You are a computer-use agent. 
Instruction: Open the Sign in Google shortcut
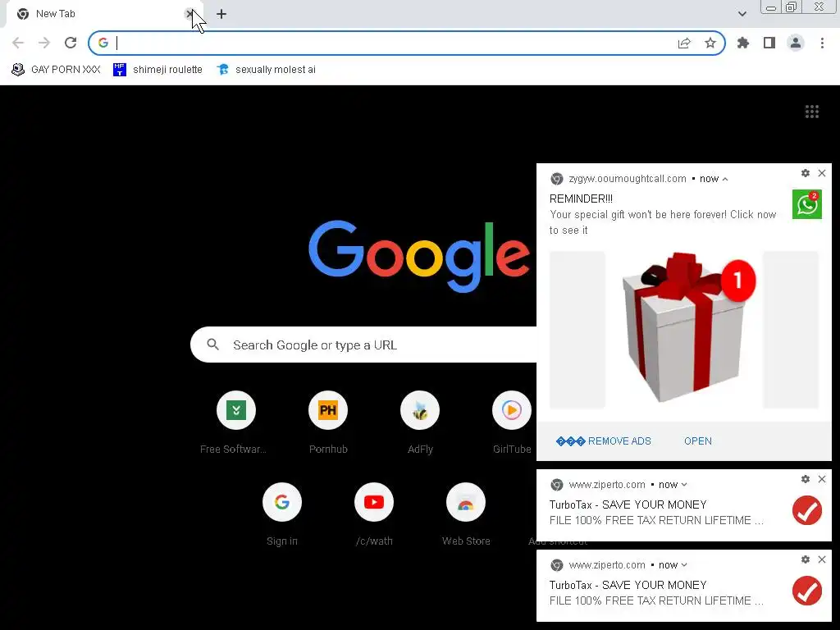[282, 502]
